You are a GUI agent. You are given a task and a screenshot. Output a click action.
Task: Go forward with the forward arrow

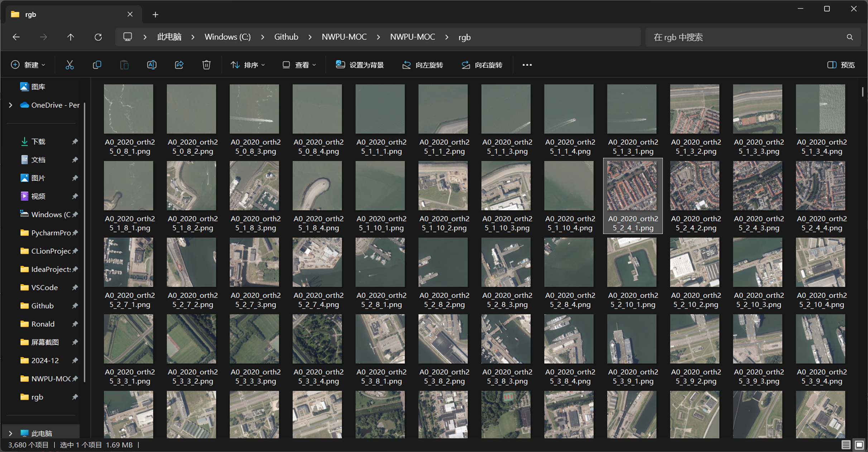click(43, 37)
